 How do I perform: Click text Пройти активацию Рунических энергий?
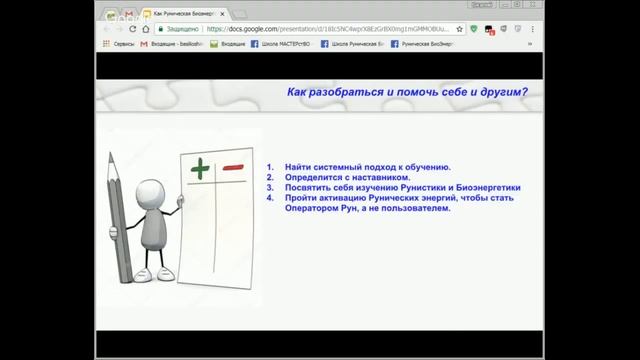(399, 203)
